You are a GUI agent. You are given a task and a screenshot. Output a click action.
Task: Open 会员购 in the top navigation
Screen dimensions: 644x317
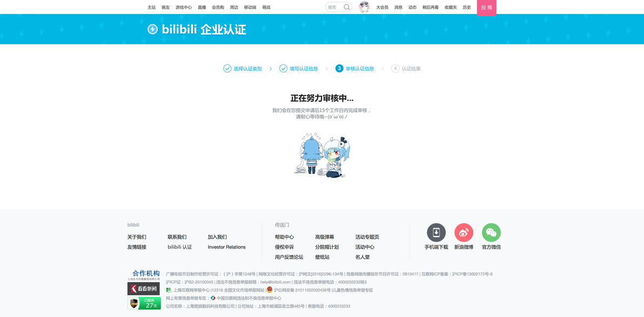[x=218, y=8]
